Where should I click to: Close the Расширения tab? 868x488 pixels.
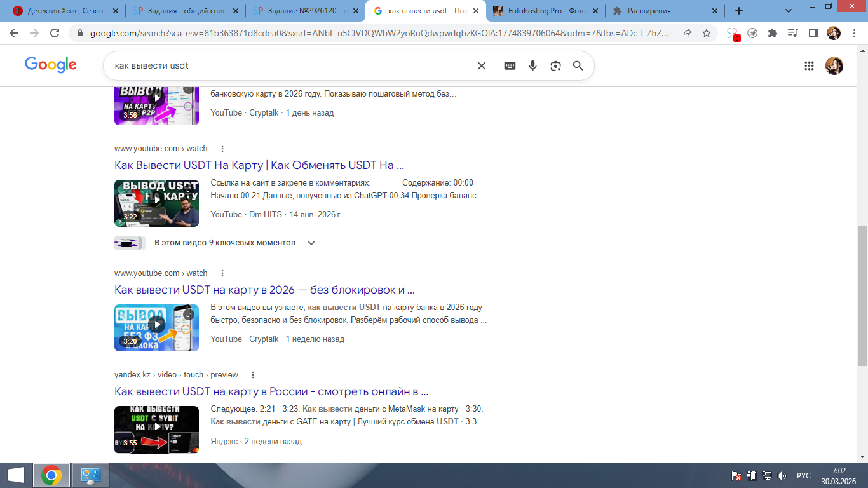pos(715,11)
